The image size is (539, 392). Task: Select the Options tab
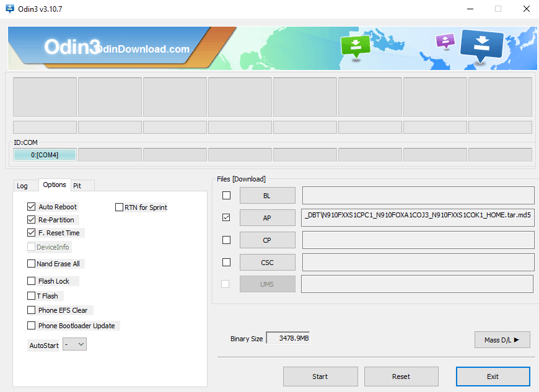pyautogui.click(x=55, y=185)
